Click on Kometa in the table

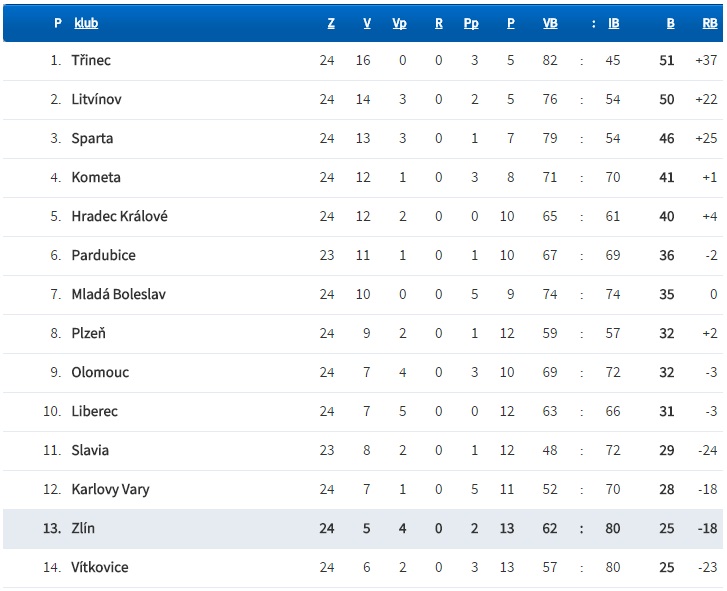tap(96, 177)
